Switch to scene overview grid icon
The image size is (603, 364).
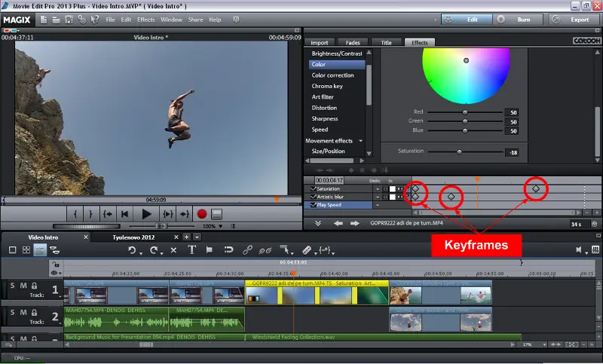pyautogui.click(x=26, y=250)
